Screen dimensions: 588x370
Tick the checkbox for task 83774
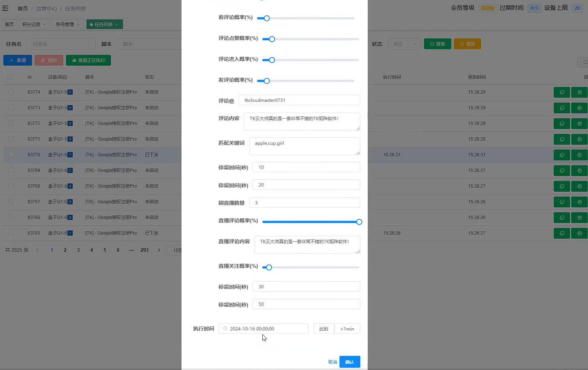[x=11, y=92]
